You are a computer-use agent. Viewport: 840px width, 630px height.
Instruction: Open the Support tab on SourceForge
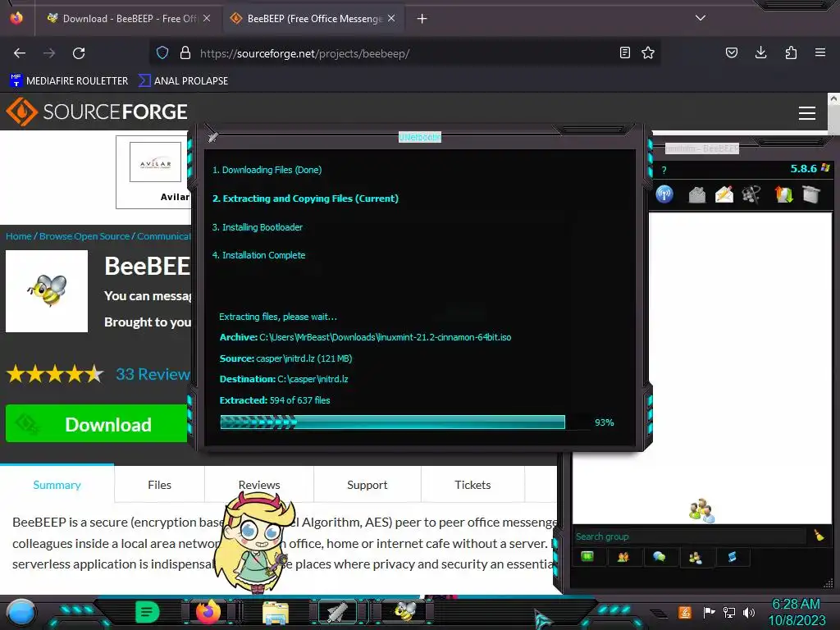point(367,485)
